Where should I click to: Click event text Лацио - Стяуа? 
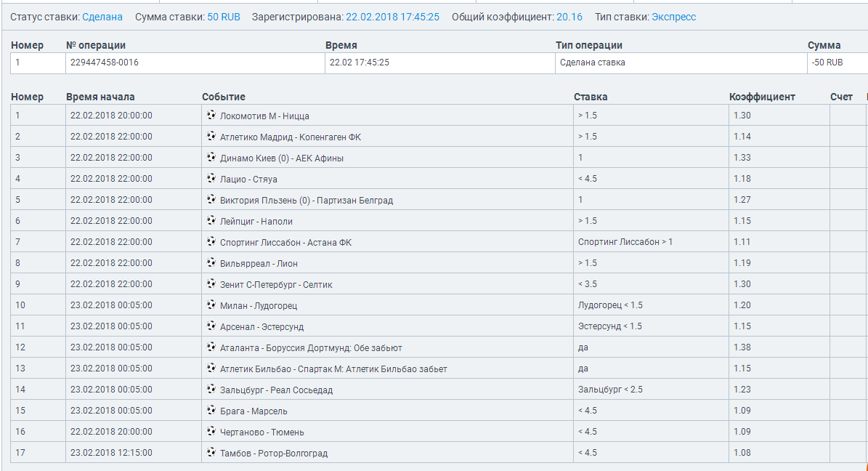[x=248, y=180]
